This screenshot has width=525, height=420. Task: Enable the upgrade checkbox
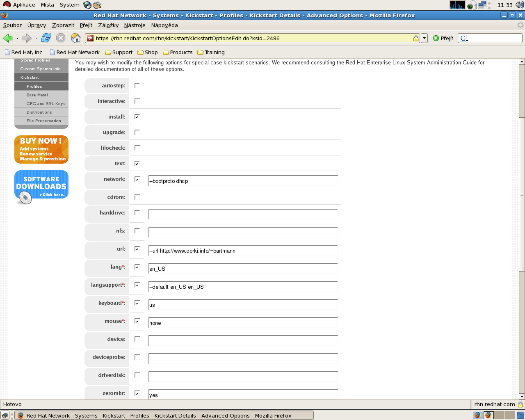click(137, 132)
